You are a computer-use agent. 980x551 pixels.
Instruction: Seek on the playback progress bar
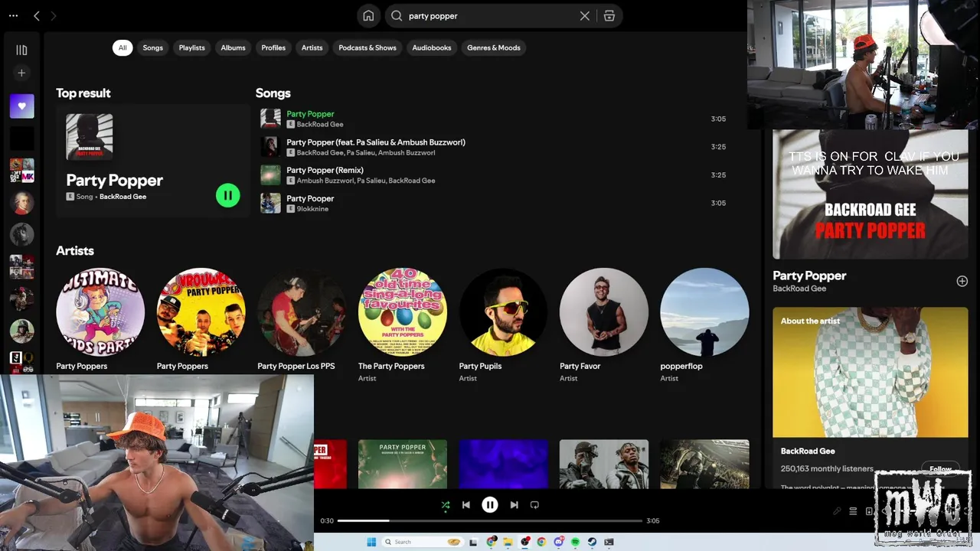pyautogui.click(x=490, y=520)
